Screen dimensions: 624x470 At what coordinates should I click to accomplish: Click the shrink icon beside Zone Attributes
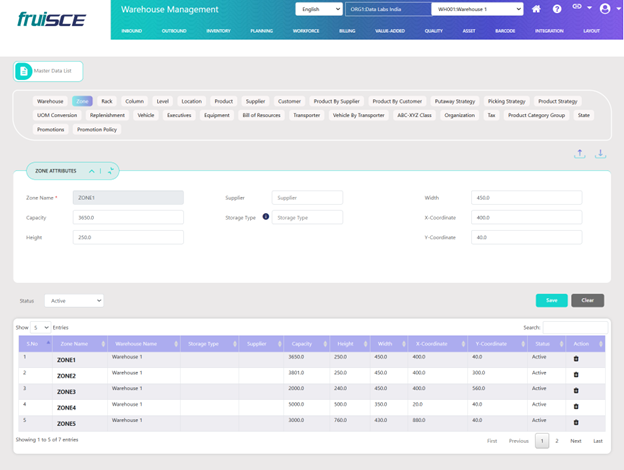coord(112,171)
